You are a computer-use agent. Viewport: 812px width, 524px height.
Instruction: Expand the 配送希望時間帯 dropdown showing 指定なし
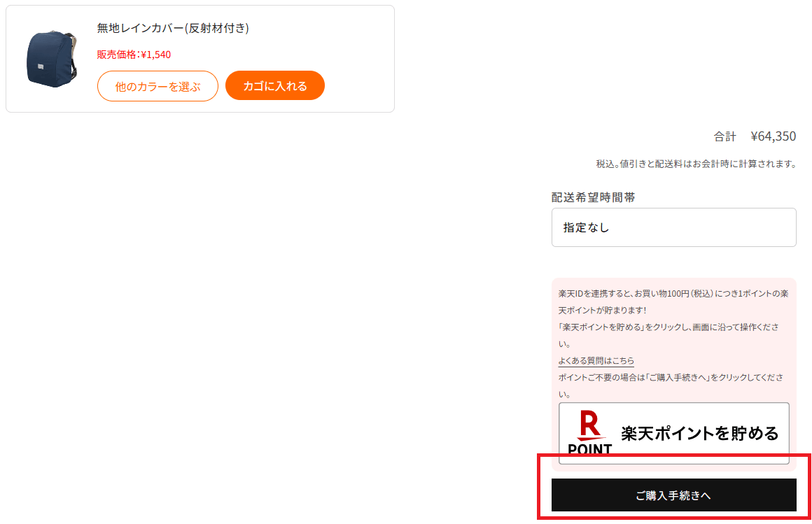[673, 227]
